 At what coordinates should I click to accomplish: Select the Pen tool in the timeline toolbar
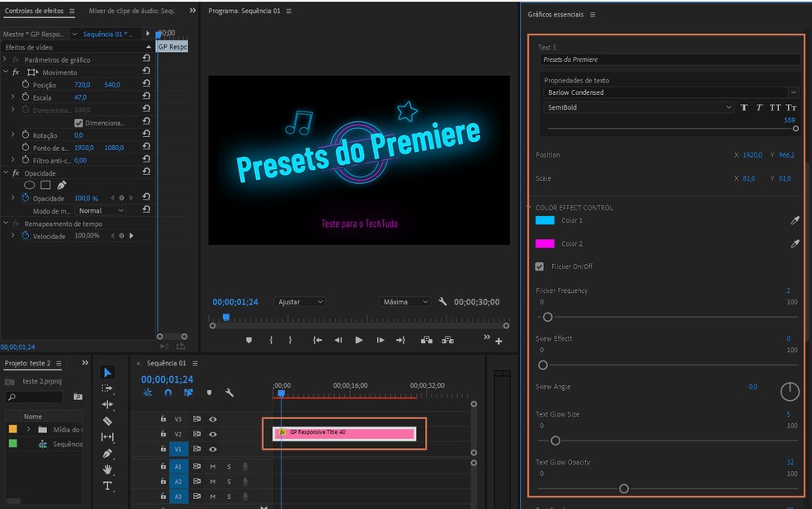(x=107, y=452)
